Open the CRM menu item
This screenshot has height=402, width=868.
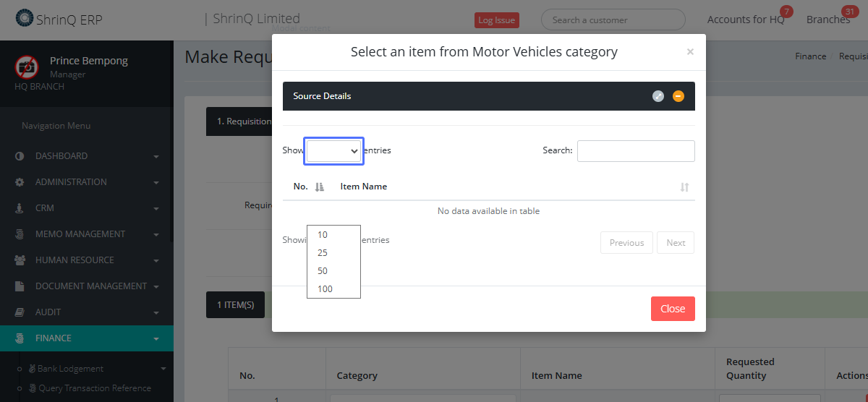click(x=45, y=208)
